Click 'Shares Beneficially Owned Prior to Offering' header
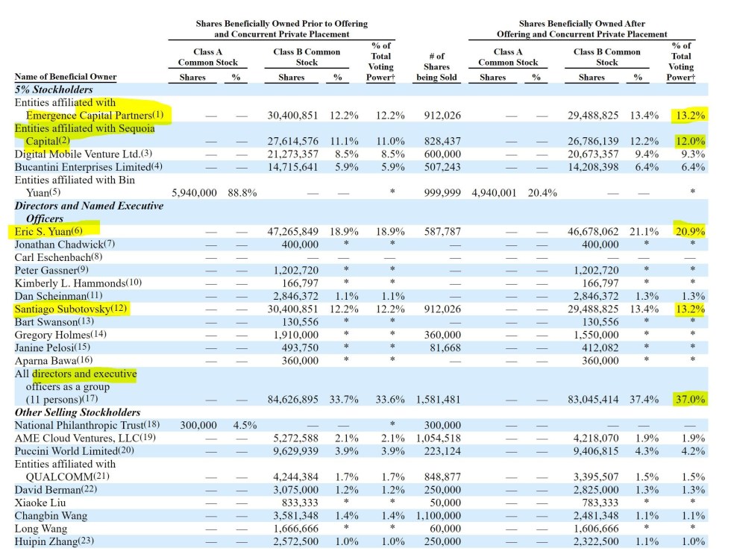The width and height of the screenshot is (731, 560). pyautogui.click(x=282, y=24)
